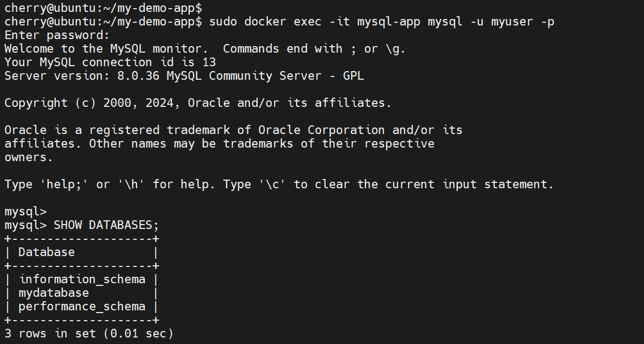644x344 pixels.
Task: Select the information_schema database entry
Action: pyautogui.click(x=82, y=279)
